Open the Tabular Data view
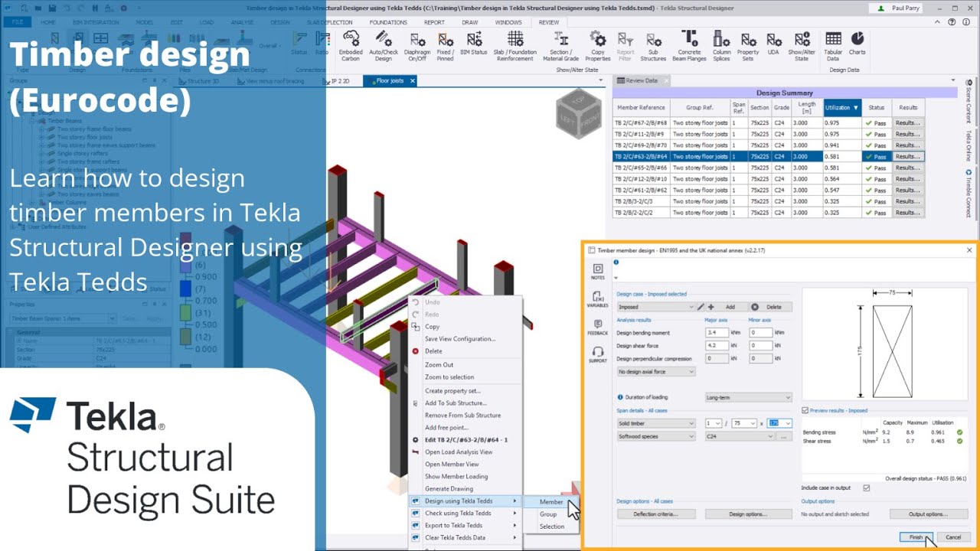 coord(833,46)
